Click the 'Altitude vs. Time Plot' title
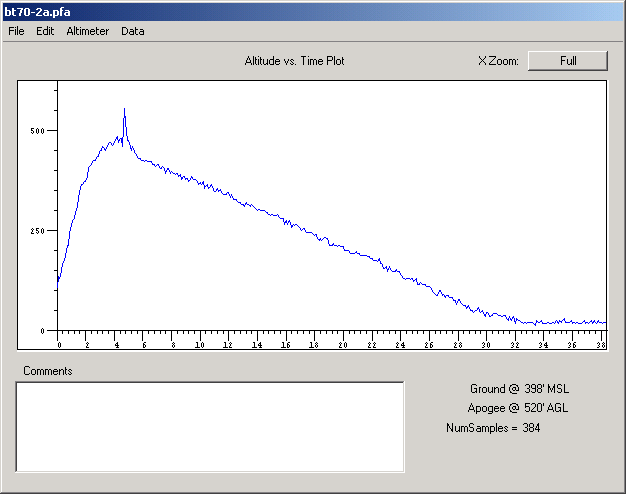The height and width of the screenshot is (494, 626). (295, 61)
